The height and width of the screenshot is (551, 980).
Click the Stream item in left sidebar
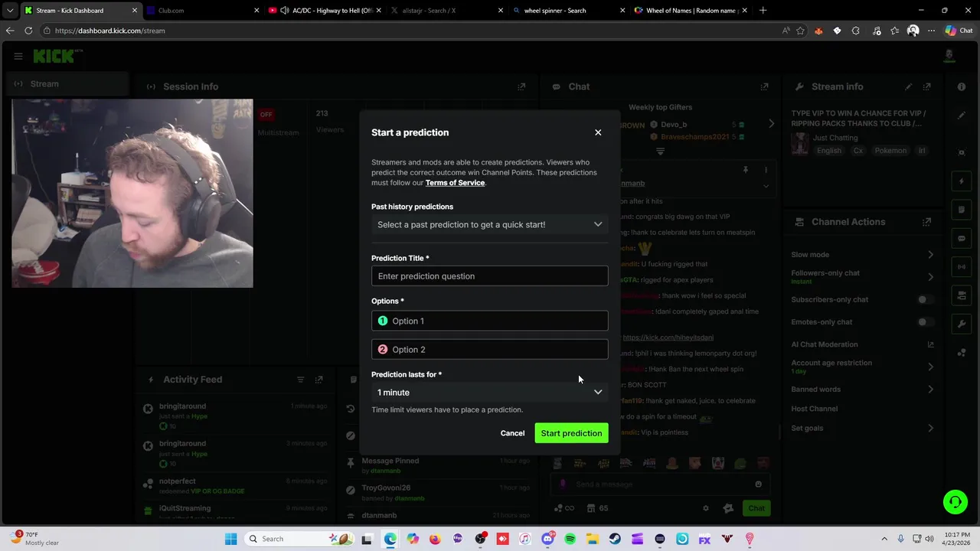click(x=69, y=84)
